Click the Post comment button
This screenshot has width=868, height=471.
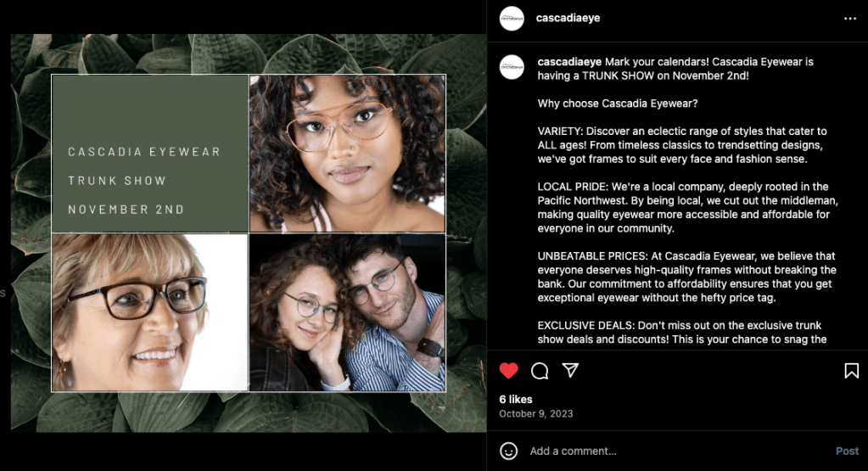click(x=847, y=451)
